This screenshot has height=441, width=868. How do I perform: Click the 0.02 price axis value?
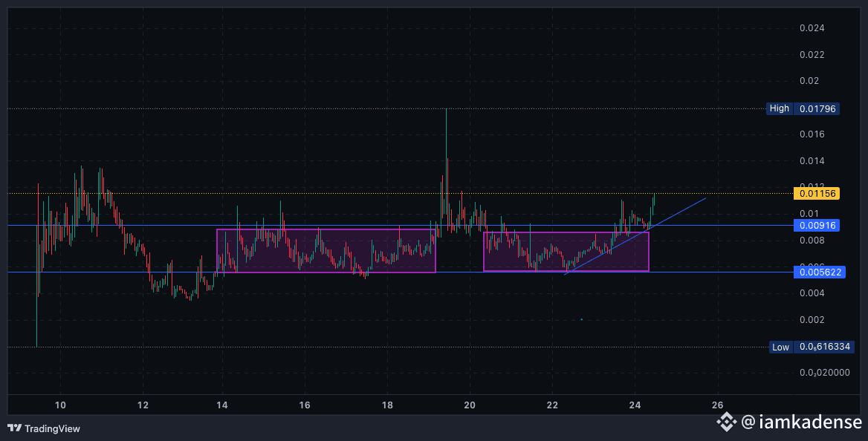[x=809, y=81]
